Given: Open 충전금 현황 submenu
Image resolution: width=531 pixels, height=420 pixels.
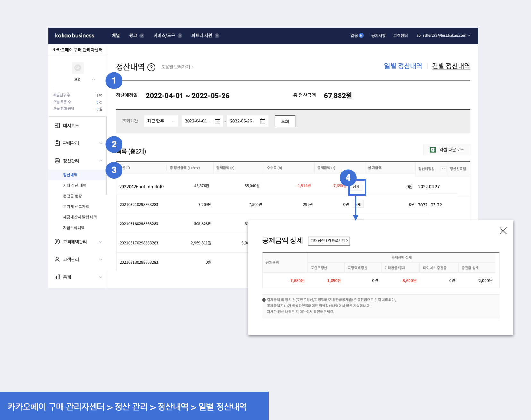Looking at the screenshot, I should [x=72, y=196].
